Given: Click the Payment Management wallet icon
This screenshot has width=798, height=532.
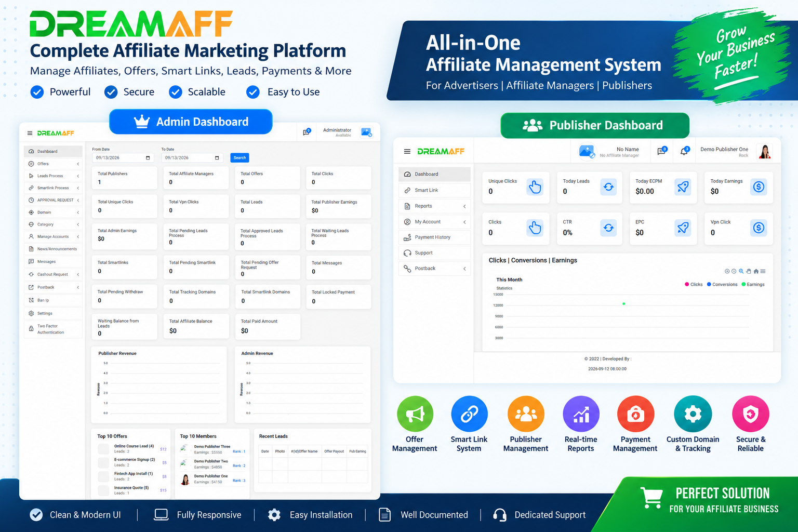Looking at the screenshot, I should tap(635, 414).
